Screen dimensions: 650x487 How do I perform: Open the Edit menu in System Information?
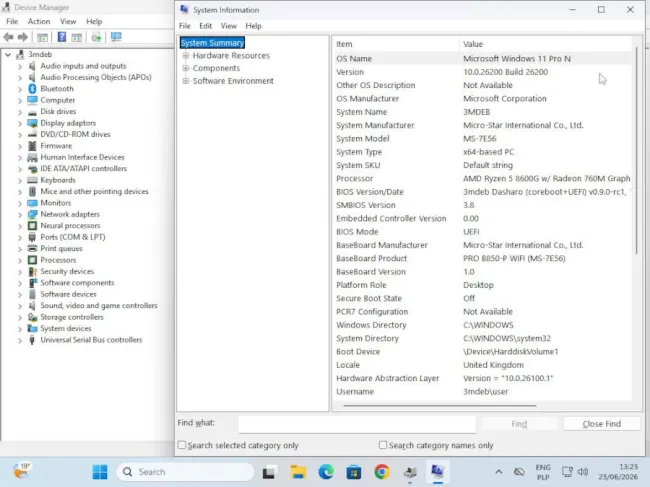click(x=206, y=26)
